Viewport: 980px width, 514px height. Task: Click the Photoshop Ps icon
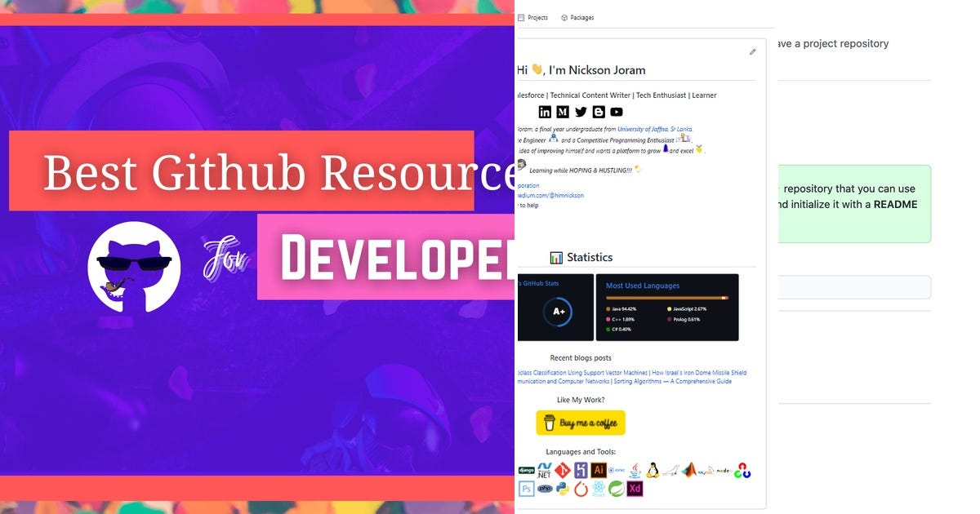click(527, 489)
